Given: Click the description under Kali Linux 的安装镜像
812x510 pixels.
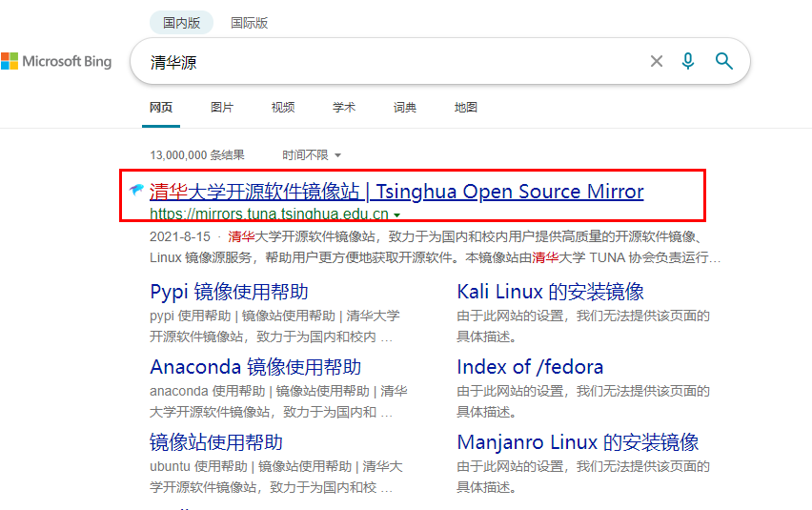Looking at the screenshot, I should (583, 326).
